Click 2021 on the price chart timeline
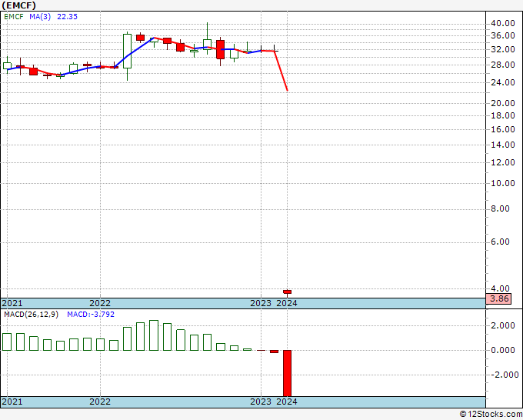This screenshot has height=420, width=523. point(12,303)
